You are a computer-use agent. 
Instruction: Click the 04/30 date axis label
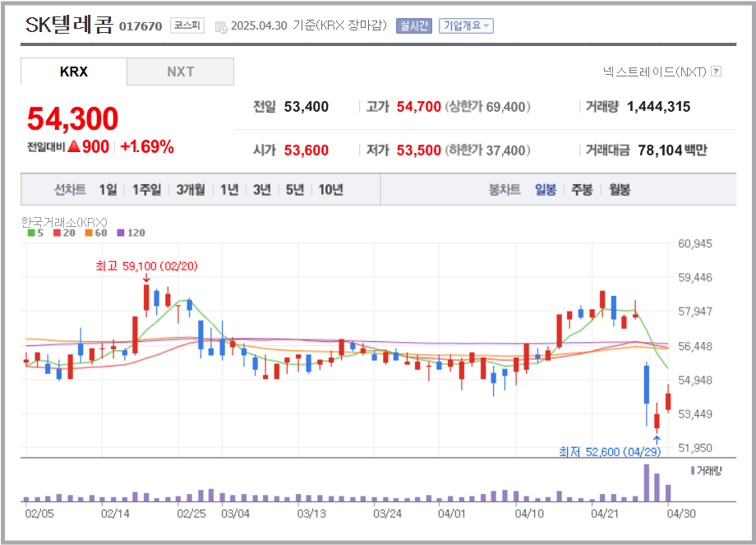681,514
